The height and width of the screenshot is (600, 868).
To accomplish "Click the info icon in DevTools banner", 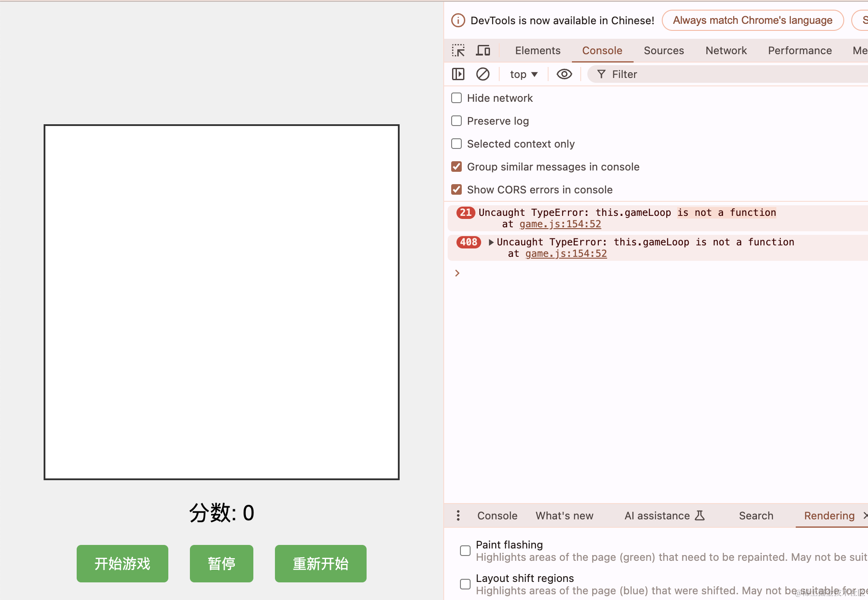I will tap(458, 20).
